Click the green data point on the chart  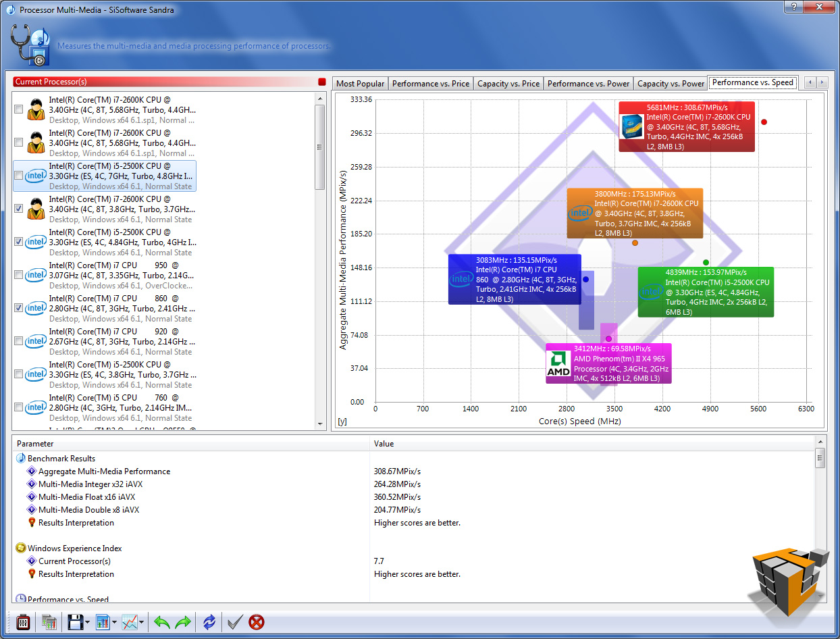click(706, 262)
